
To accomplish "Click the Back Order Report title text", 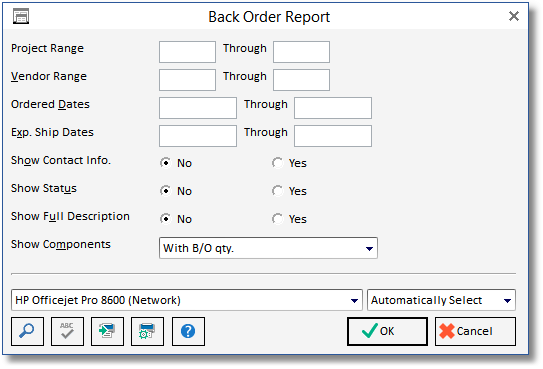I will [269, 17].
